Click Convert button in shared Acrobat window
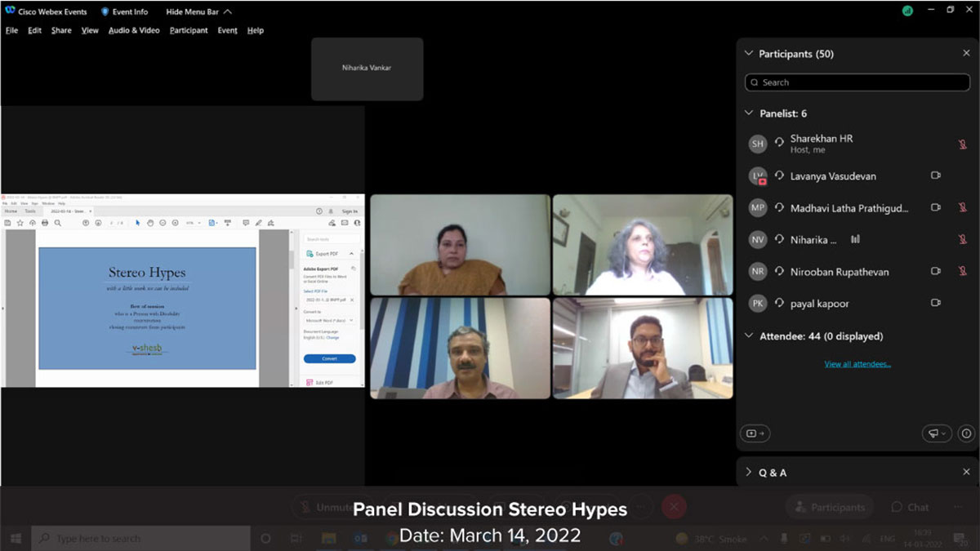Screen dimensions: 980x551 329,358
